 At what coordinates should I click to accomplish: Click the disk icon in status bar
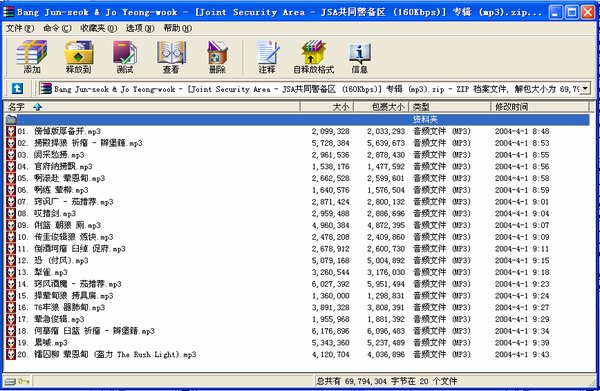pos(10,381)
